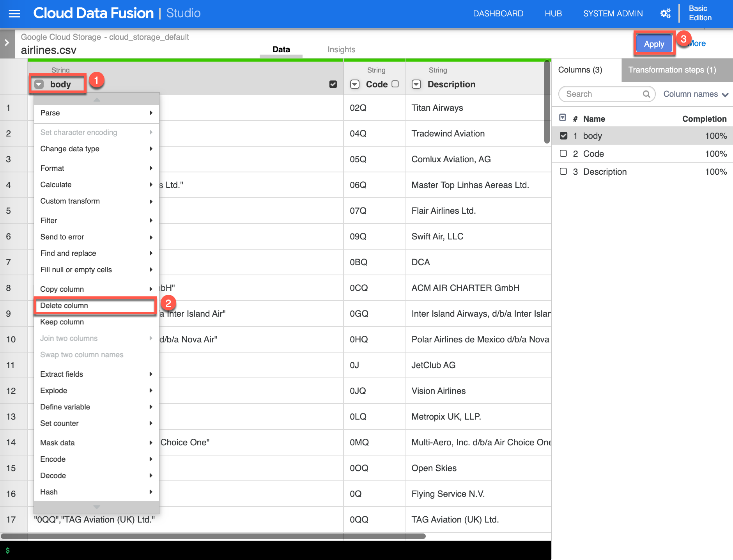
Task: Expand the left side panel arrow
Action: pos(7,43)
